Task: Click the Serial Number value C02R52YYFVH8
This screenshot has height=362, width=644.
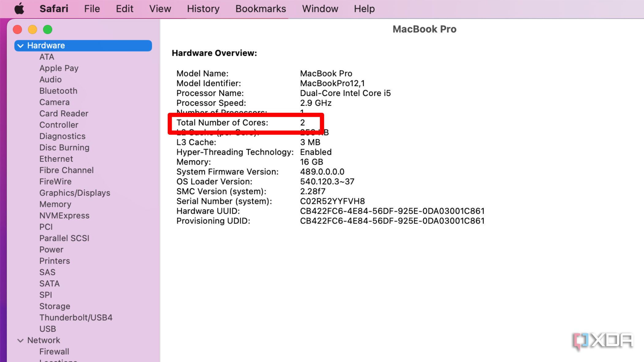Action: point(332,201)
